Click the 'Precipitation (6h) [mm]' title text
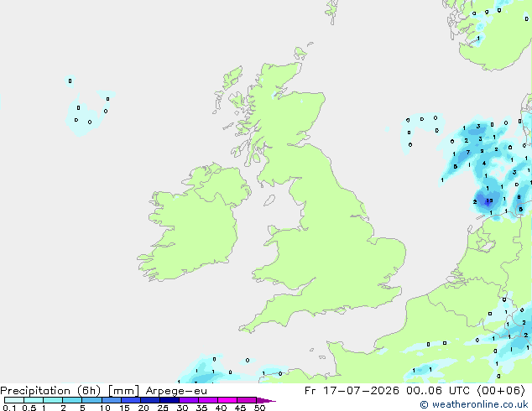This screenshot has height=411, width=532. tap(70, 391)
